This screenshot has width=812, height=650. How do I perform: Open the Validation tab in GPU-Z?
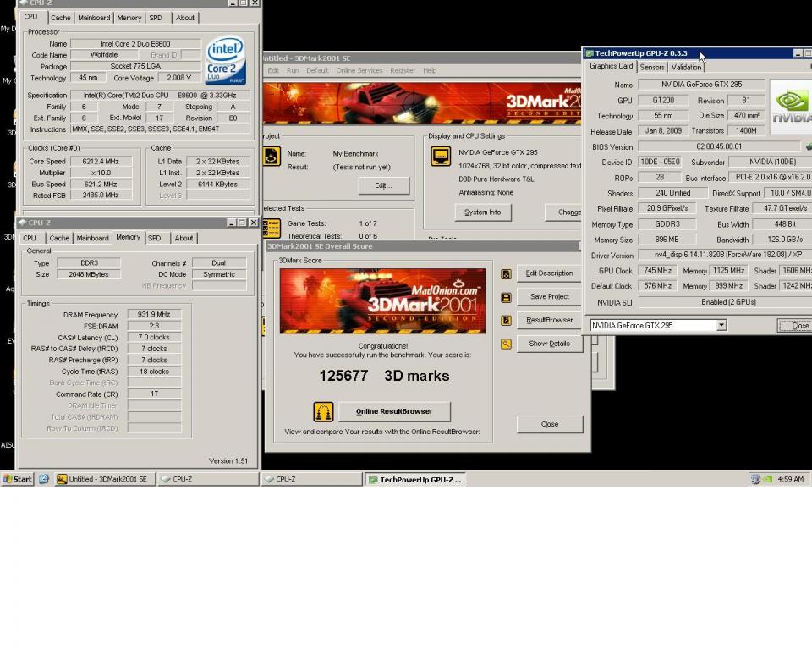pyautogui.click(x=686, y=68)
